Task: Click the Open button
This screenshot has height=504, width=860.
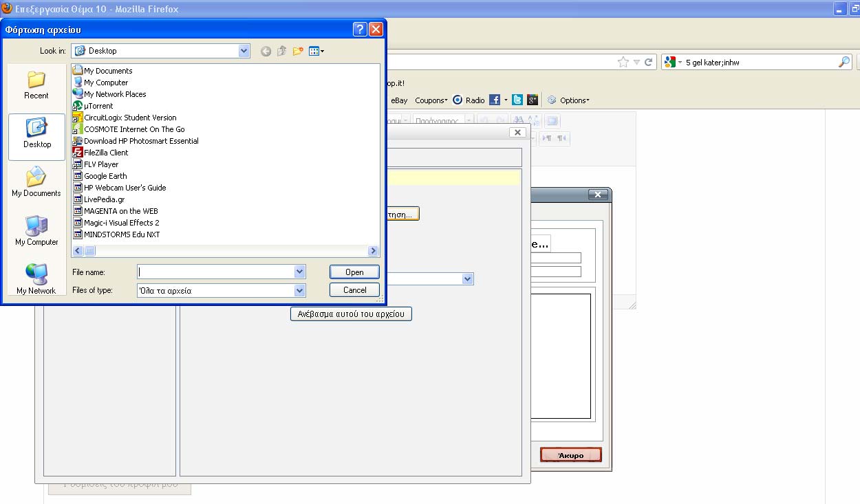Action: [x=354, y=272]
